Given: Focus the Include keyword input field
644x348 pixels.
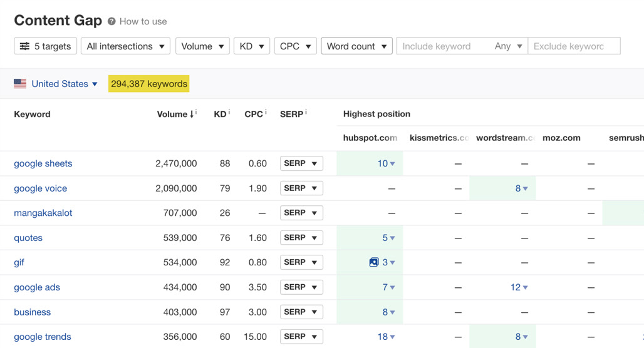Looking at the screenshot, I should (443, 46).
